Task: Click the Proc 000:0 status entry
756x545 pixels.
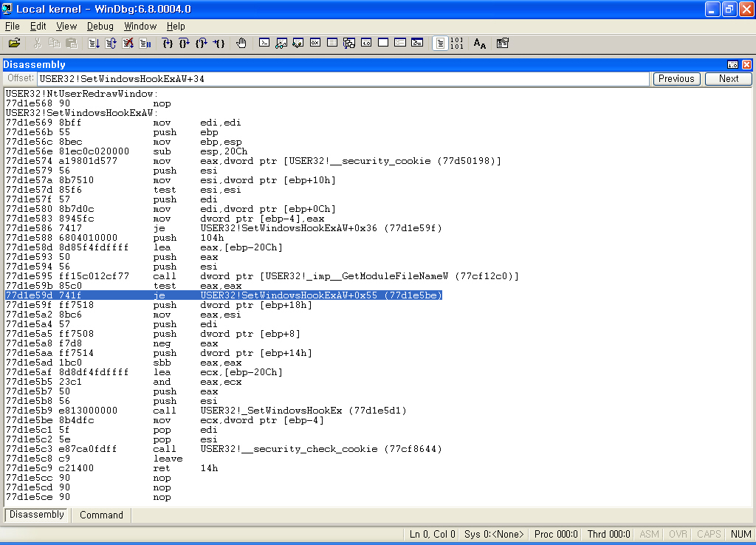Action: pos(556,534)
